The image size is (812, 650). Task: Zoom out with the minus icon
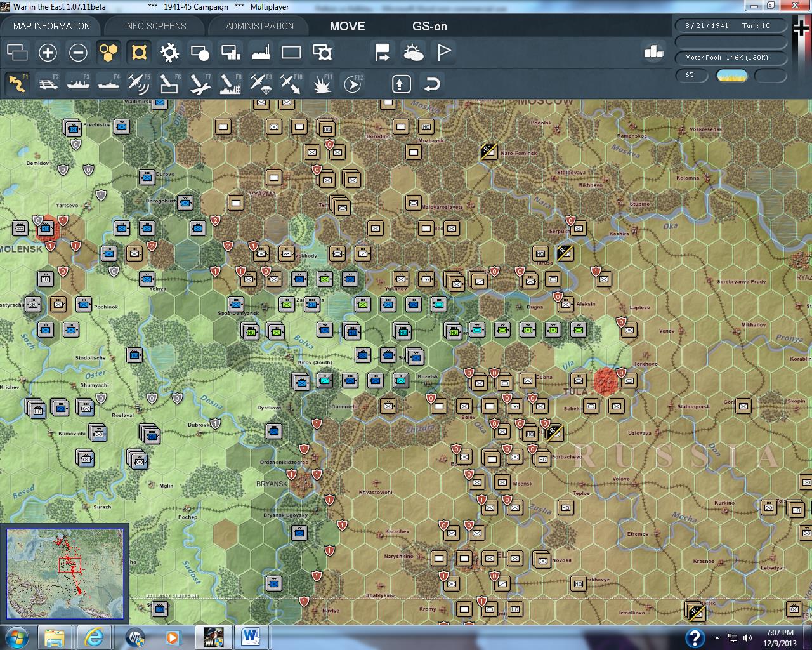[x=78, y=52]
